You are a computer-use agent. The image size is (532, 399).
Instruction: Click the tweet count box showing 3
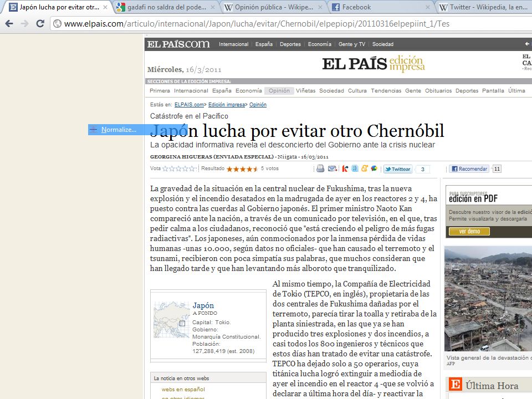tap(423, 169)
